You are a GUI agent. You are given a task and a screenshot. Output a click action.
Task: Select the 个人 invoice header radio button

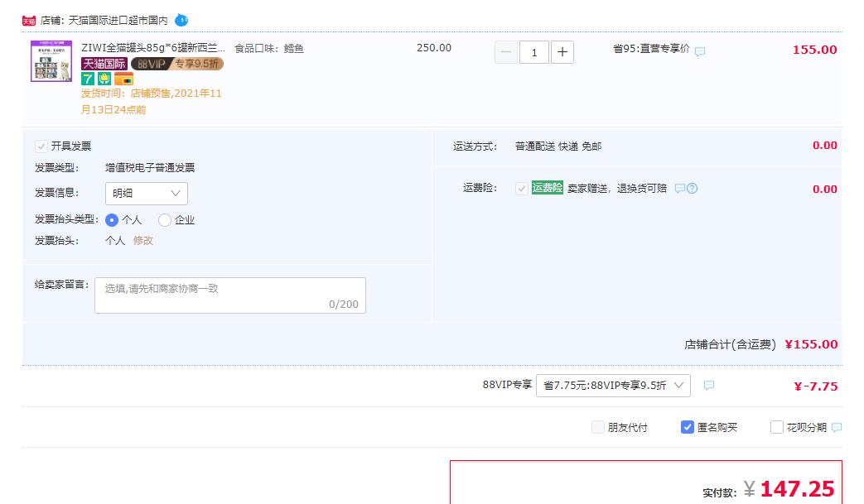point(112,220)
